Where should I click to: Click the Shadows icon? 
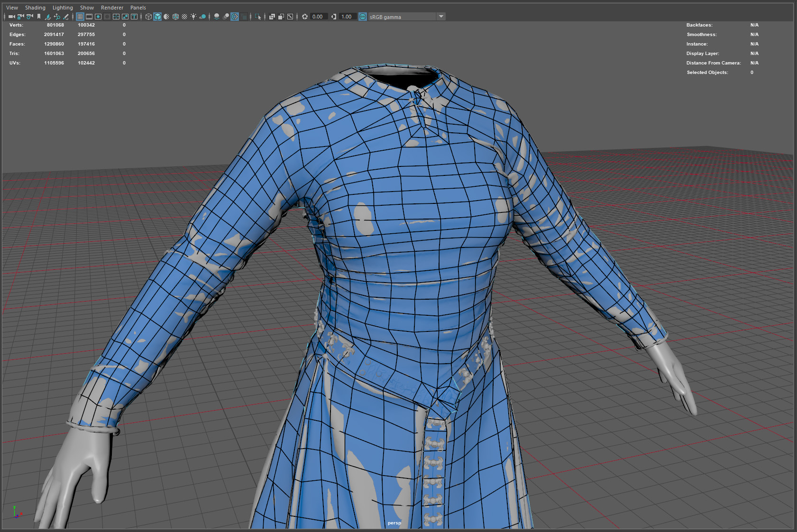[202, 17]
